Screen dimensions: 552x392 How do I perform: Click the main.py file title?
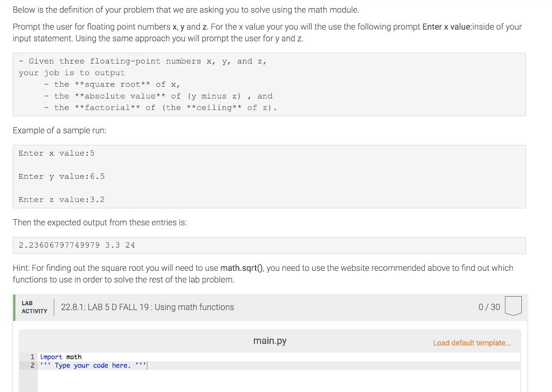270,341
